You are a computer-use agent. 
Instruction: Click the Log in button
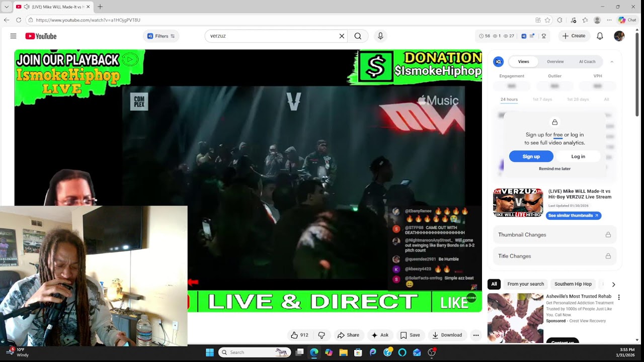coord(578,156)
